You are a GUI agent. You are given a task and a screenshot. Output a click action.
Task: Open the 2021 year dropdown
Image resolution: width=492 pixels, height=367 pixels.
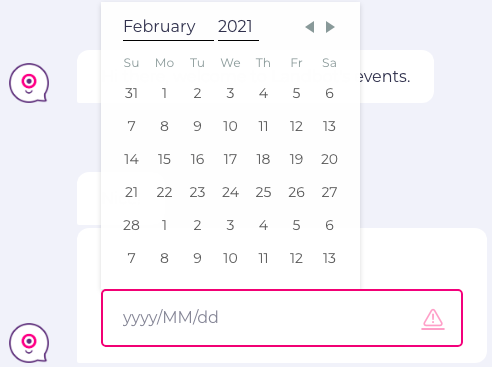(238, 27)
